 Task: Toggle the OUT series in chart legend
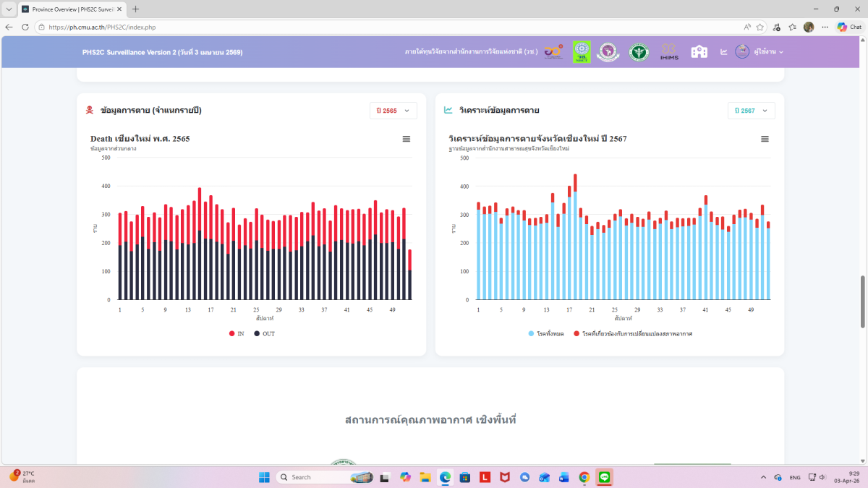(x=263, y=333)
